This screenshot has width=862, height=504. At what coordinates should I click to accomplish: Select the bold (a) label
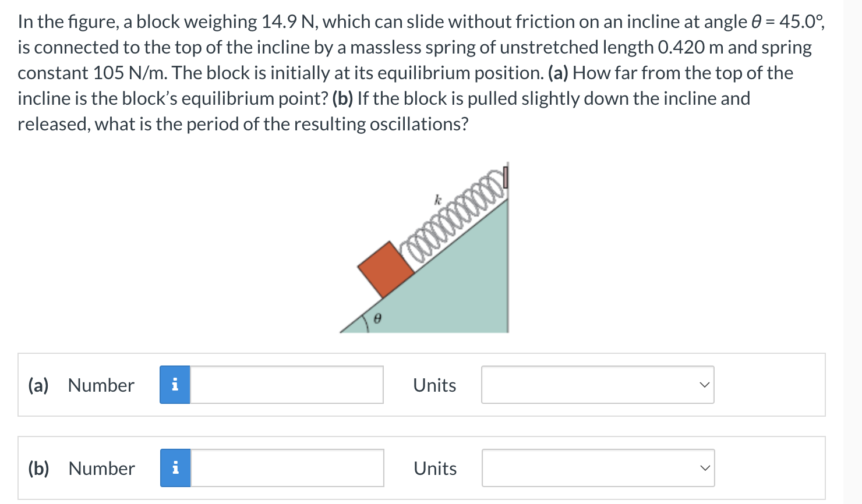[37, 385]
